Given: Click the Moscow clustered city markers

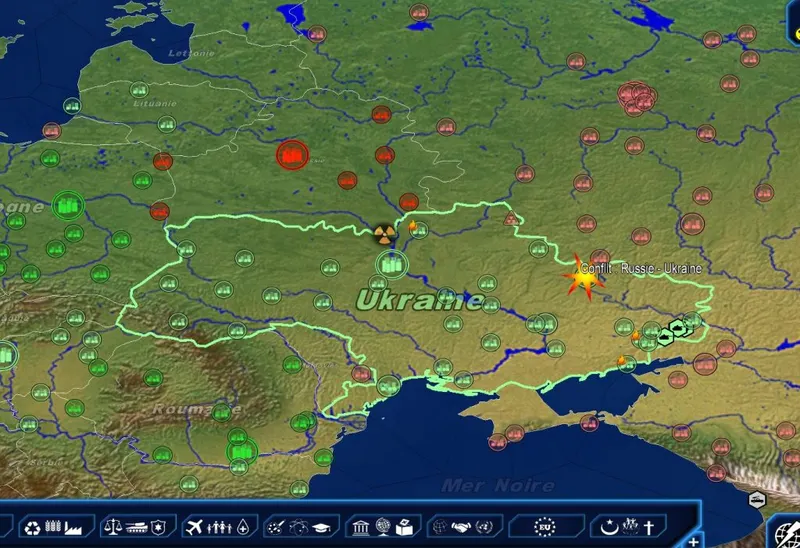Looking at the screenshot, I should click(637, 98).
